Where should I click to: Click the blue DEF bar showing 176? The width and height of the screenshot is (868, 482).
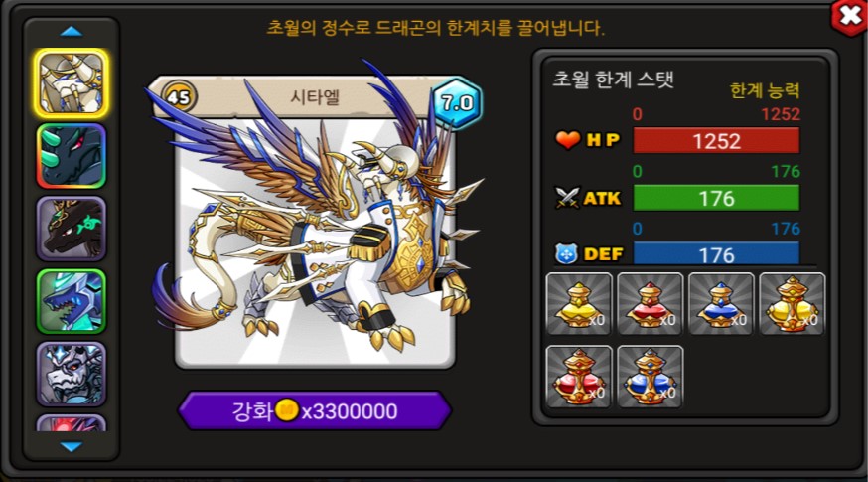[716, 253]
